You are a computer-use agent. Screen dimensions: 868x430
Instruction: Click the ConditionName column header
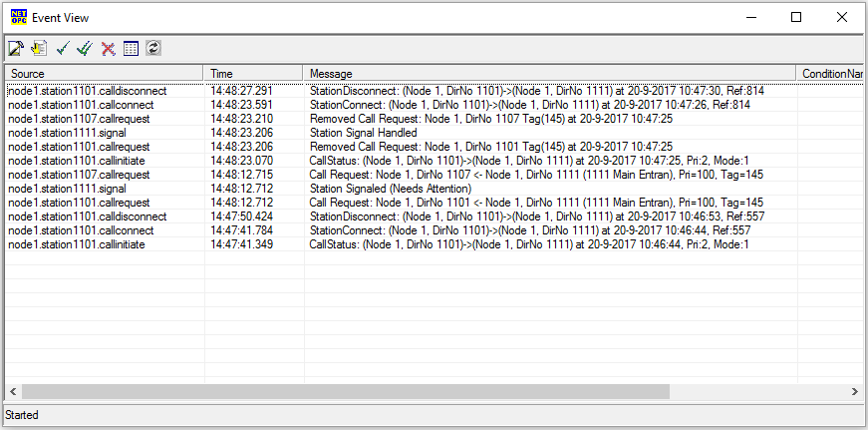[x=830, y=74]
